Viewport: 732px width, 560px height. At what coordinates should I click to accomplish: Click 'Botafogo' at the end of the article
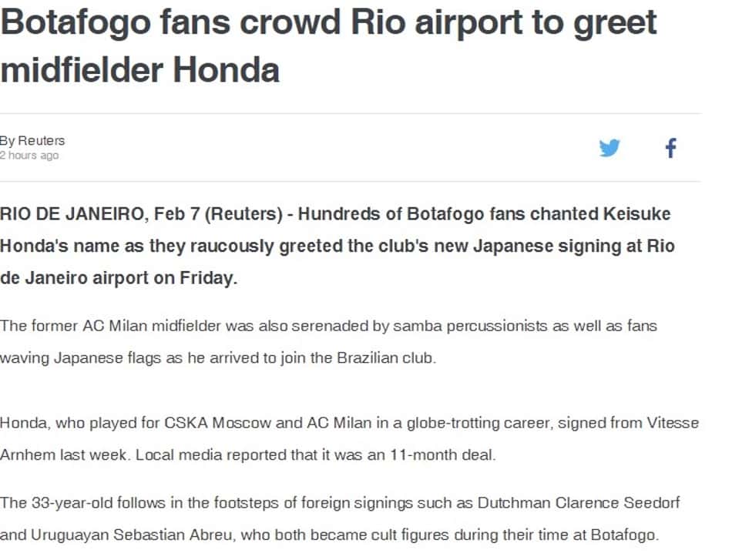623,535
